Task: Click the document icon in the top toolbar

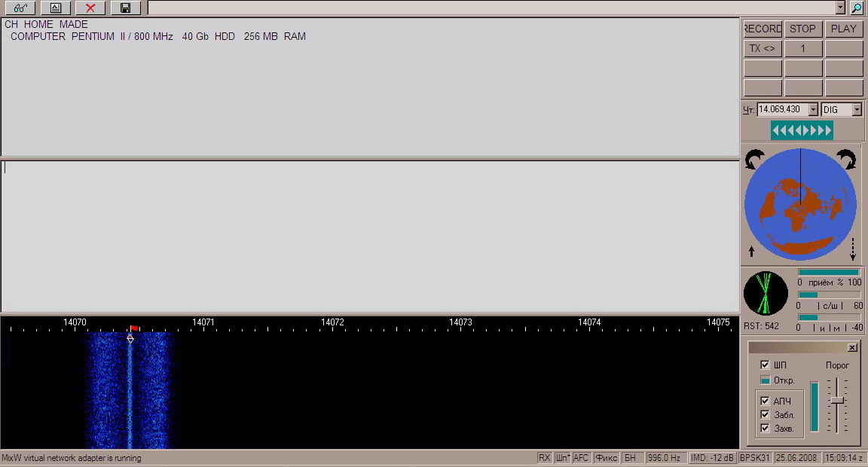Action: point(56,8)
